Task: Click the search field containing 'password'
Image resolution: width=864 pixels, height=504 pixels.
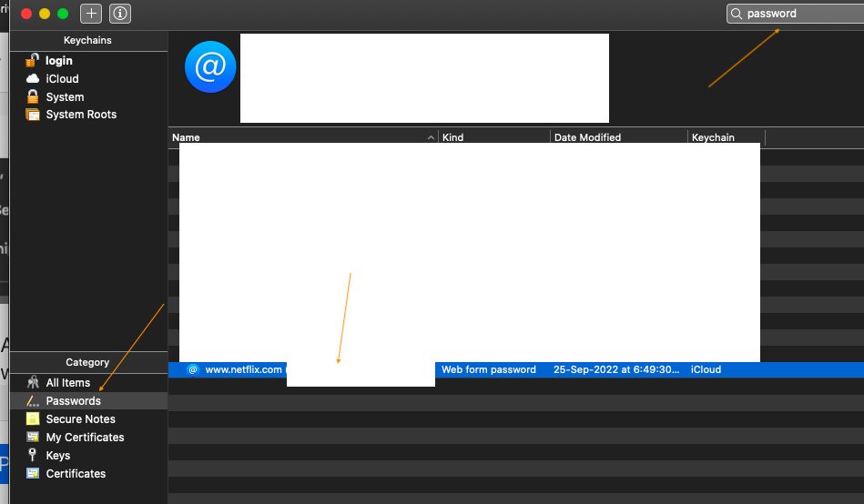Action: pos(795,14)
